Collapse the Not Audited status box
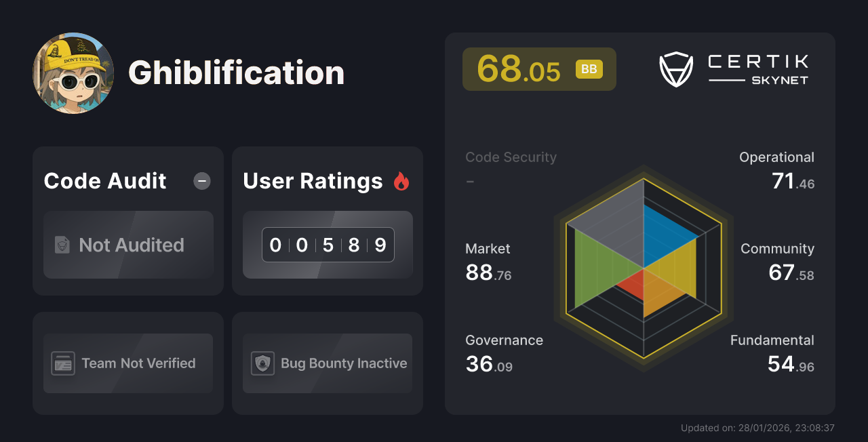This screenshot has width=868, height=442. pyautogui.click(x=128, y=245)
